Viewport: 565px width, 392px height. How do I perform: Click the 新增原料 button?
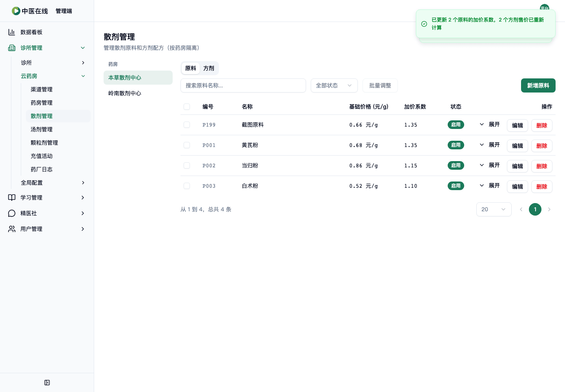538,85
